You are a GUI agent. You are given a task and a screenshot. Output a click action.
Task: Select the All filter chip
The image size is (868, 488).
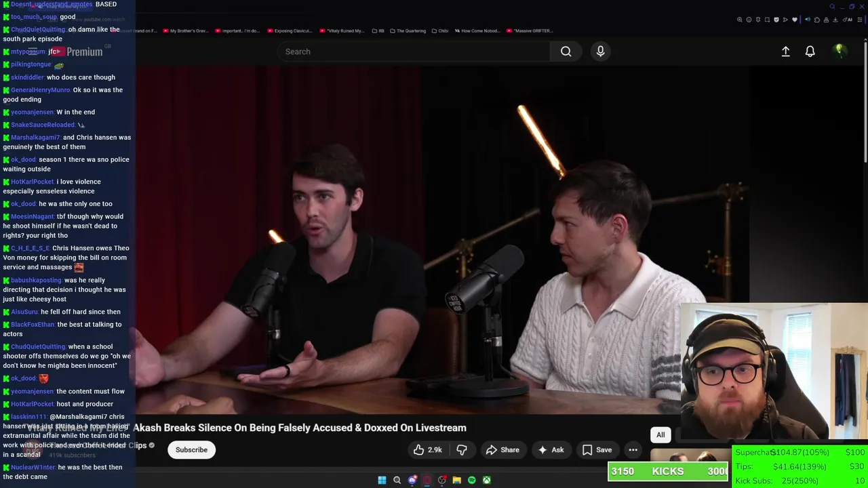(660, 435)
